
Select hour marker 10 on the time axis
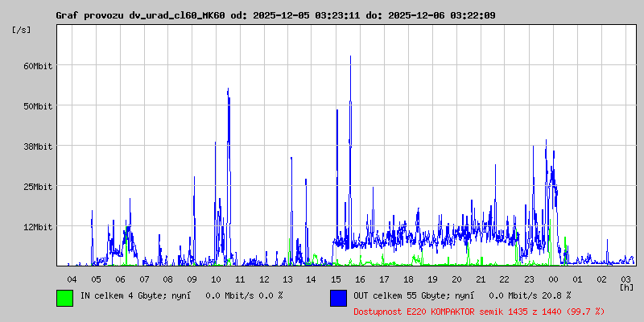pyautogui.click(x=216, y=279)
